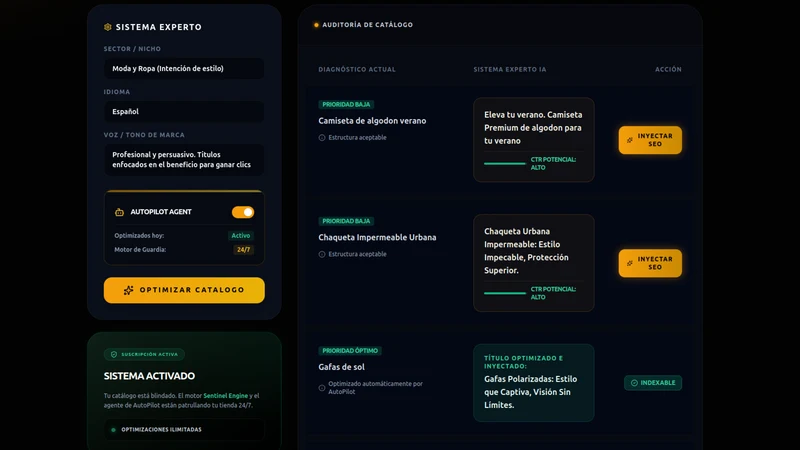Click info icon under Chaqueta Impermeable Urbana
The image size is (800, 450).
(322, 254)
